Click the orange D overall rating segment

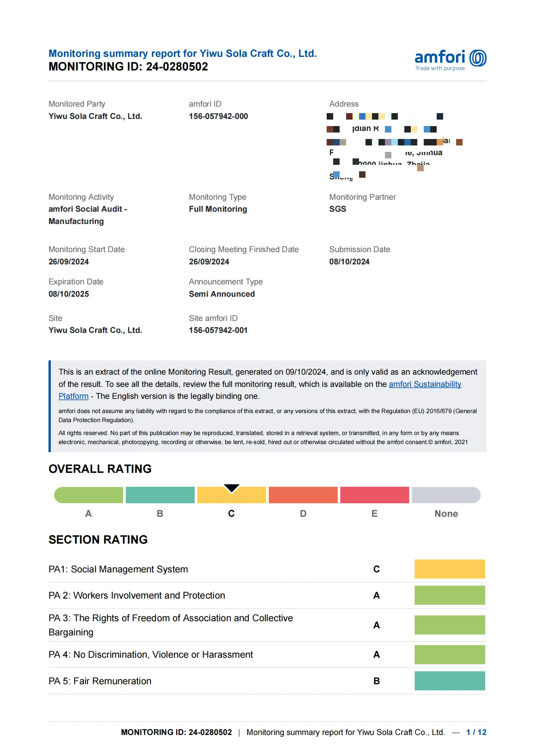point(303,495)
